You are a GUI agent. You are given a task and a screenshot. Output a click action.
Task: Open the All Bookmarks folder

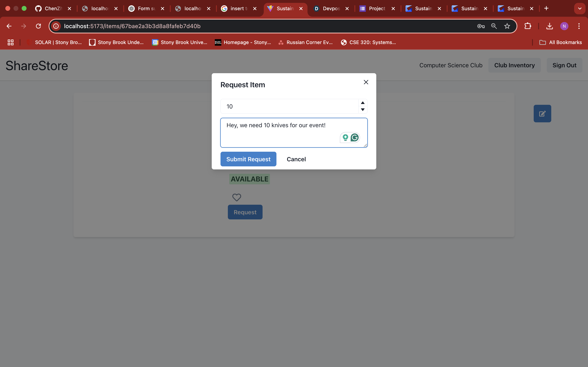point(561,42)
